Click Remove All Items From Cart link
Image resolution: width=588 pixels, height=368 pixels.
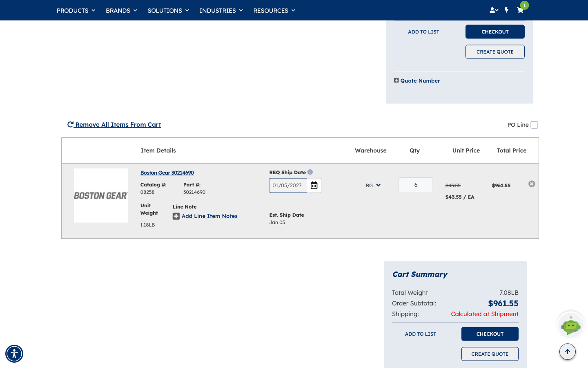(x=114, y=125)
